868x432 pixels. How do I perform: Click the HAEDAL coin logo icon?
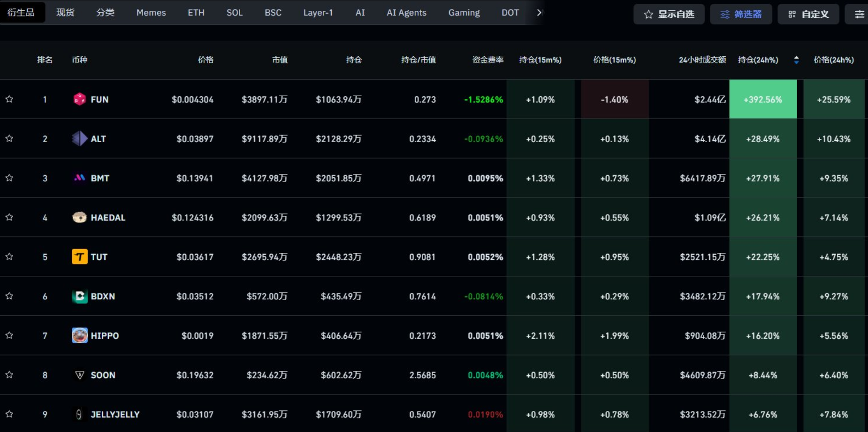79,217
